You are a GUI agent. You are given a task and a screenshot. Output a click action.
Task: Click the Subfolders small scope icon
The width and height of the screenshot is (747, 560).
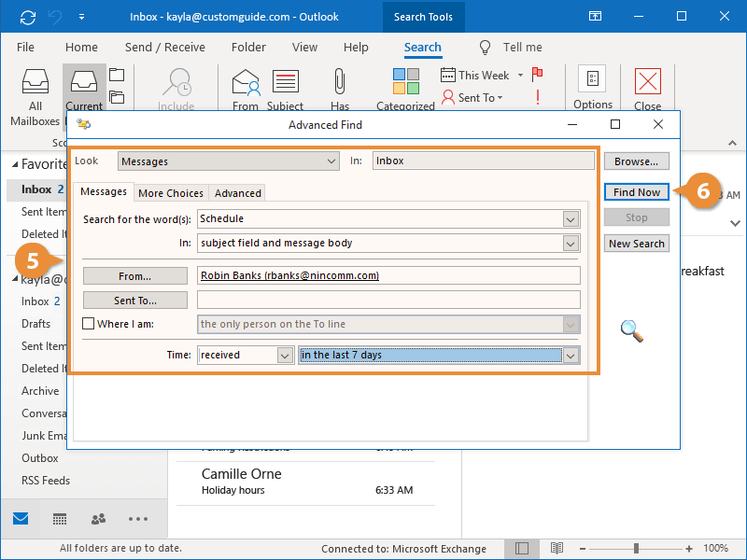pos(117,97)
